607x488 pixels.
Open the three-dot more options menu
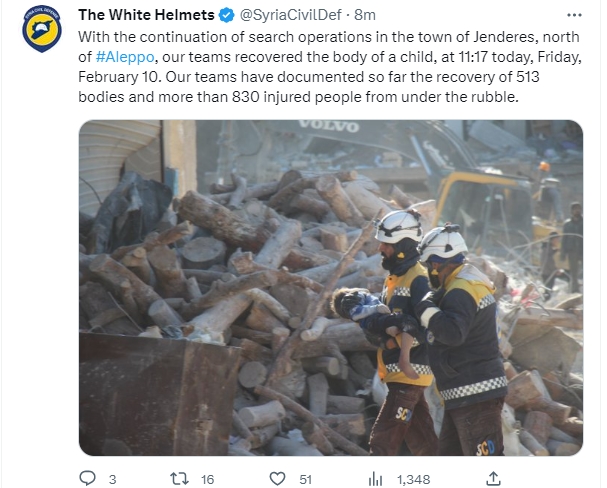coord(574,15)
